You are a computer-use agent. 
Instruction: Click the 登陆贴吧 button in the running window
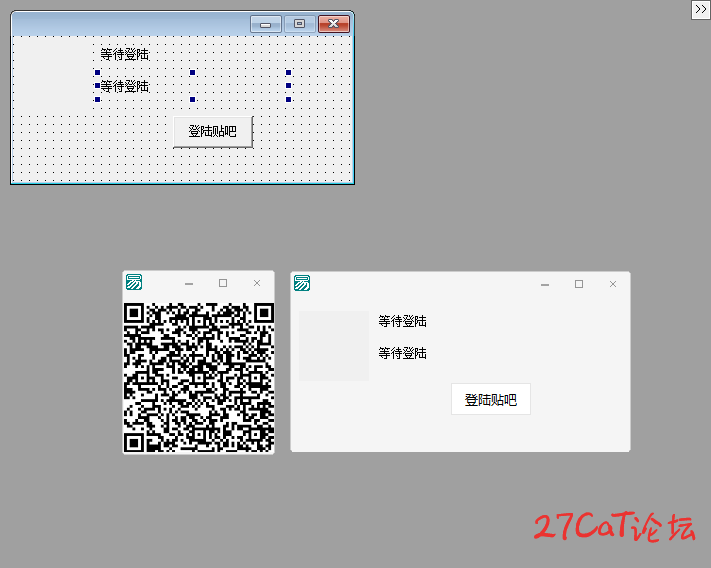tap(491, 399)
